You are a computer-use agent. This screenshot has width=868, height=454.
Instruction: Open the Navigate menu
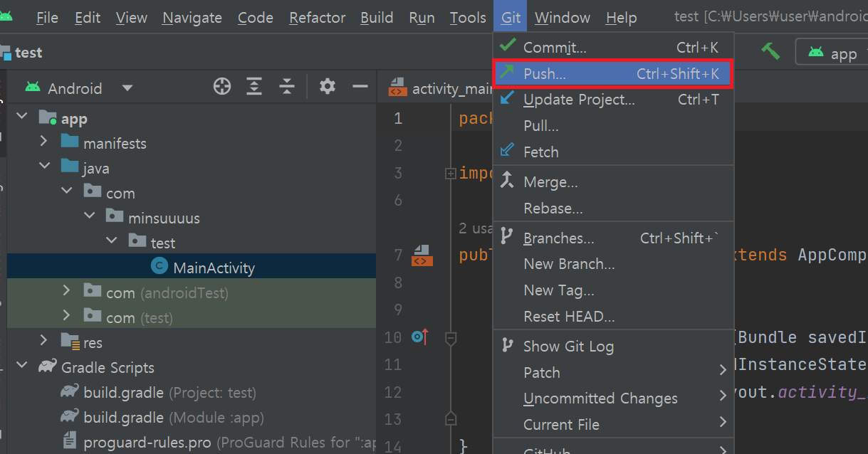192,18
